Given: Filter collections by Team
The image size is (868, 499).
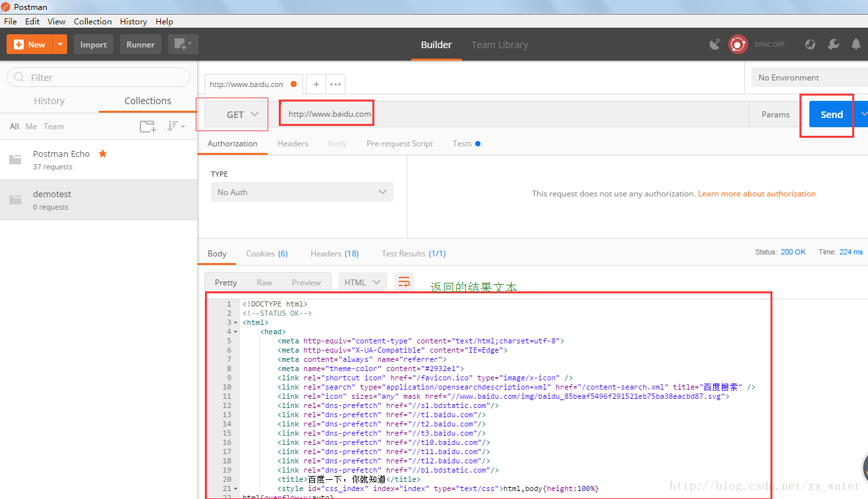Looking at the screenshot, I should click(x=54, y=126).
